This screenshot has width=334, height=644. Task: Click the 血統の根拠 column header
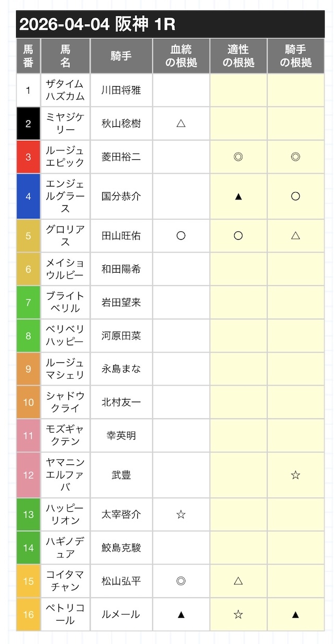[181, 56]
